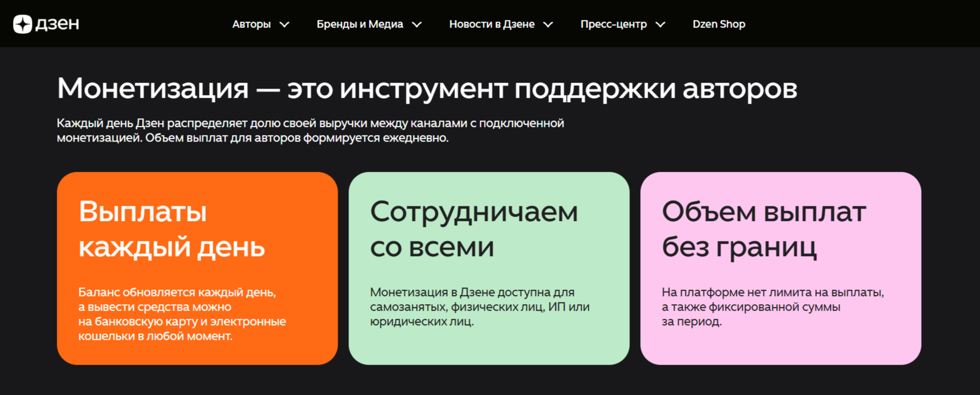Select the Сотрудничаем со всеми card heading
The height and width of the screenshot is (395, 980).
(x=474, y=229)
